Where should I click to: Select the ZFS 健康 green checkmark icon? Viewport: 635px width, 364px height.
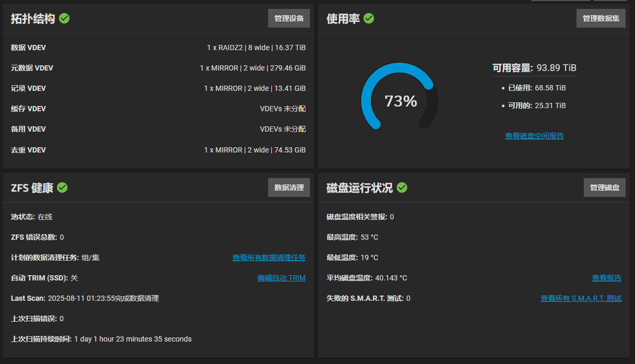(x=62, y=187)
